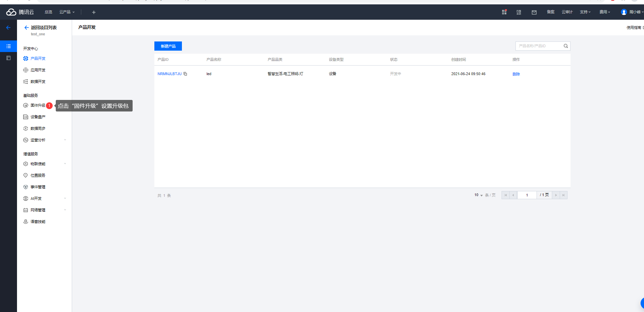The height and width of the screenshot is (312, 644).
Task: Click the AI开发 sidebar icon
Action: click(x=26, y=198)
